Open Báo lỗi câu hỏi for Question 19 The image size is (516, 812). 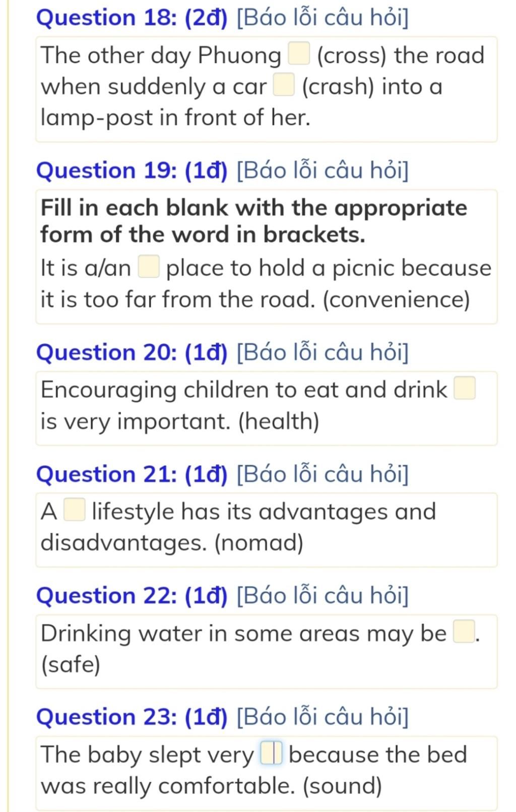(322, 170)
